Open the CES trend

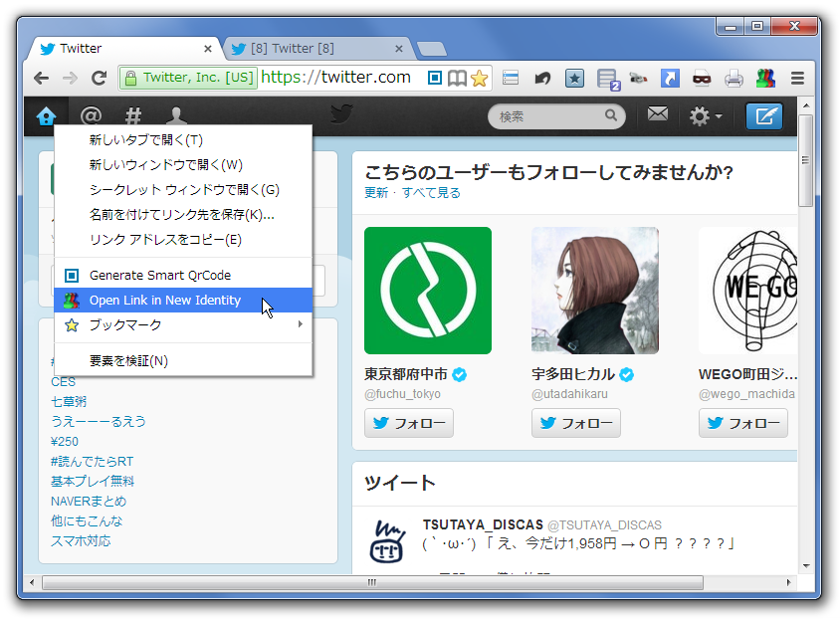(x=64, y=382)
